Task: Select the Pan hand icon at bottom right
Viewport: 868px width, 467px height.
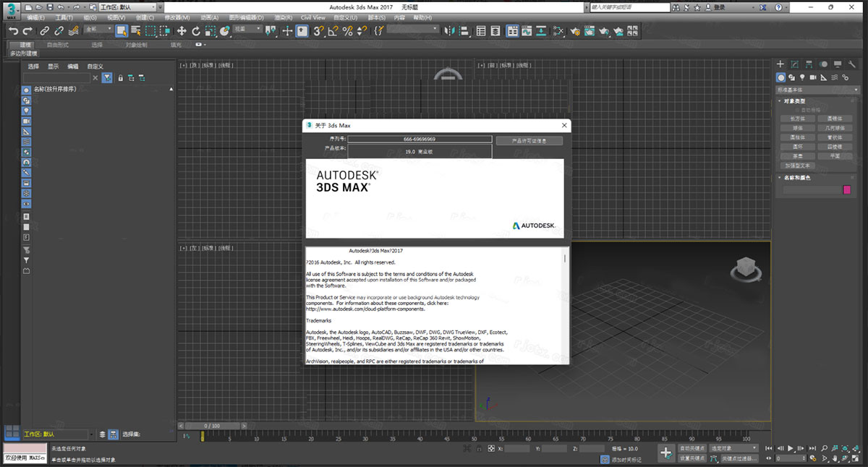Action: [x=833, y=458]
